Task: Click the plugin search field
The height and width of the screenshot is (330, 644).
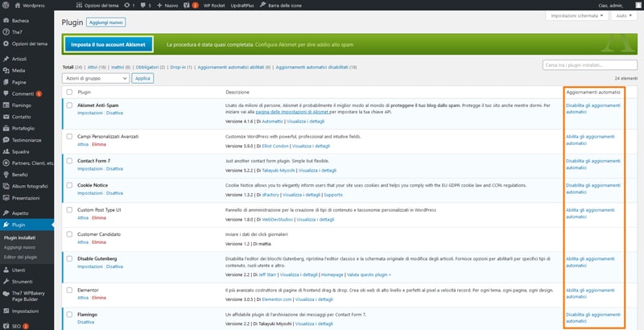Action: click(x=590, y=65)
